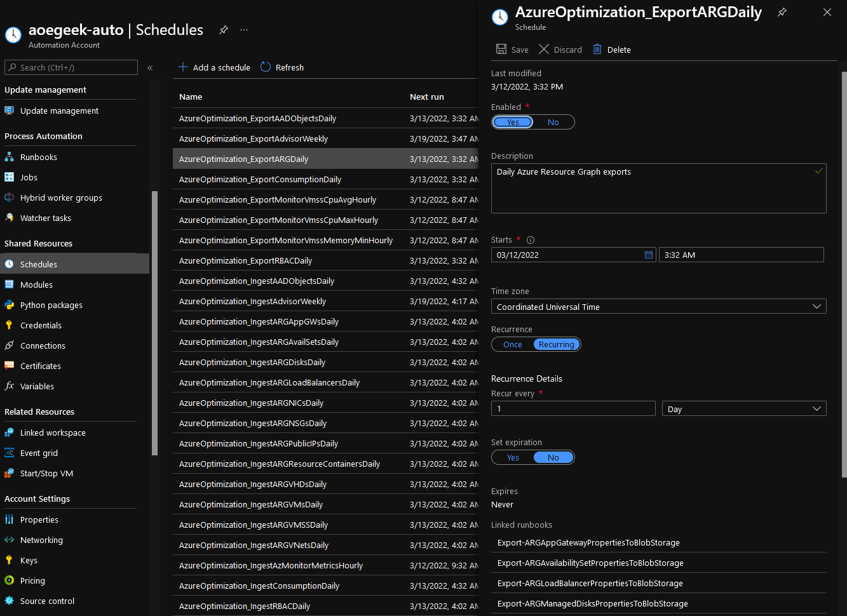Click the Start/Stop VM icon
The image size is (847, 616).
(10, 473)
